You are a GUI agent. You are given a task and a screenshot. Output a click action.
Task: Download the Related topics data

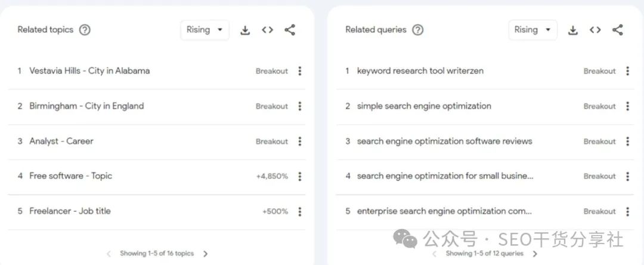click(x=245, y=30)
